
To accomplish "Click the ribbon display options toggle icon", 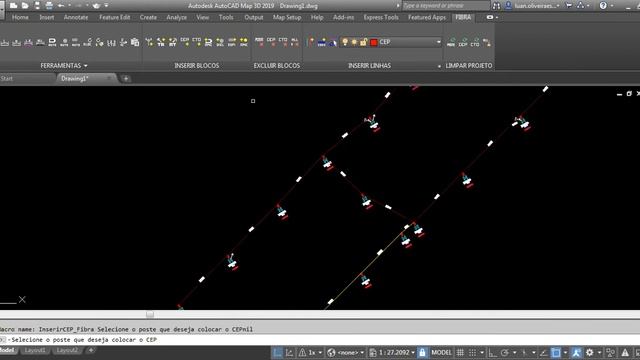I will [490, 17].
